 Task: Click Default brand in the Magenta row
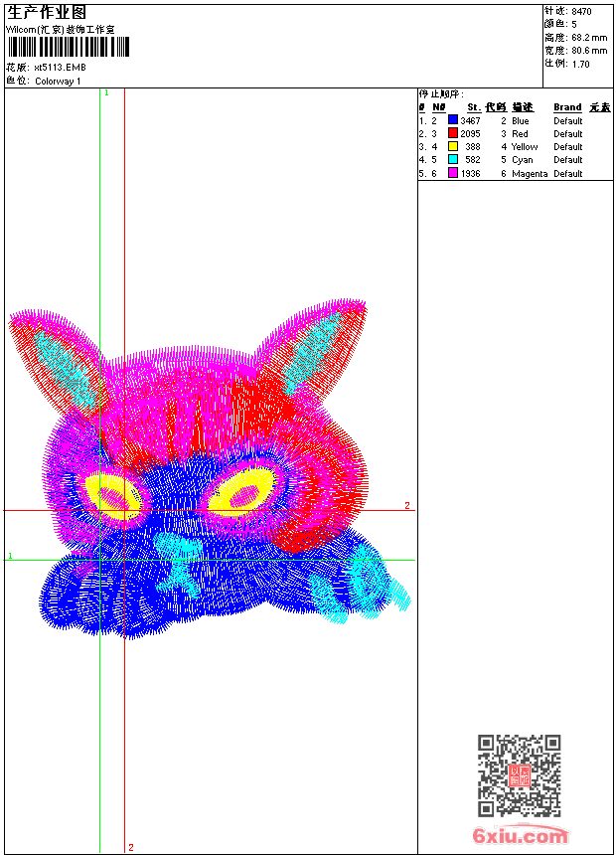pos(568,173)
